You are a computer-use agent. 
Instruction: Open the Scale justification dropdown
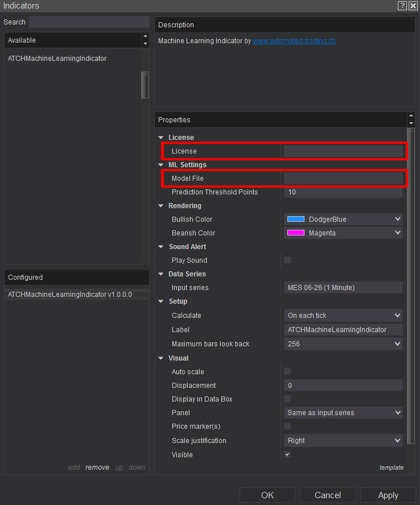coord(343,440)
